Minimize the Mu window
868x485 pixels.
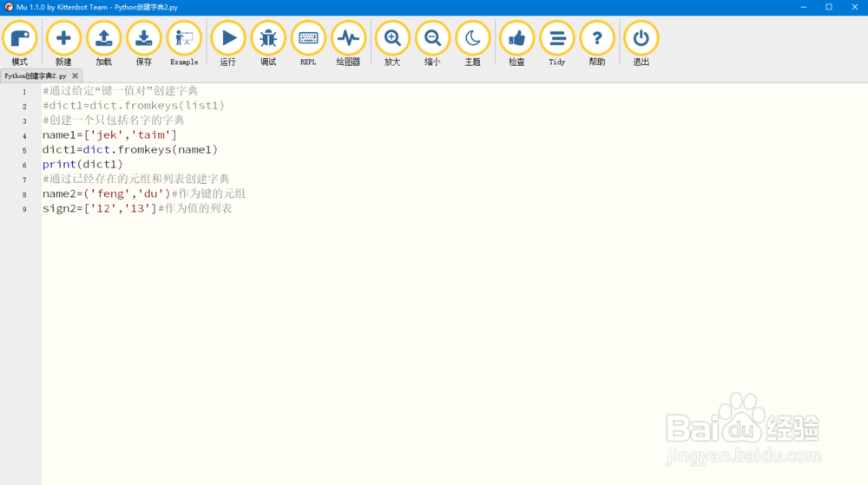pyautogui.click(x=803, y=7)
